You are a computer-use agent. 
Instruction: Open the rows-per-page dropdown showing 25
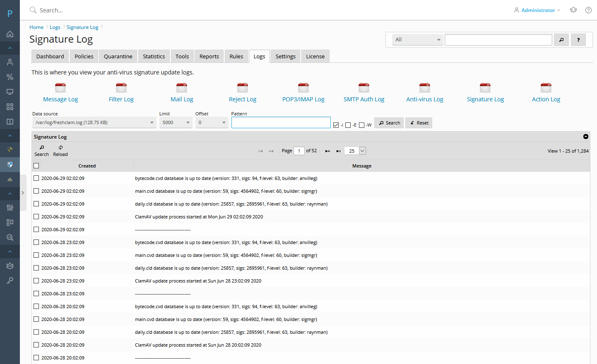coord(356,151)
